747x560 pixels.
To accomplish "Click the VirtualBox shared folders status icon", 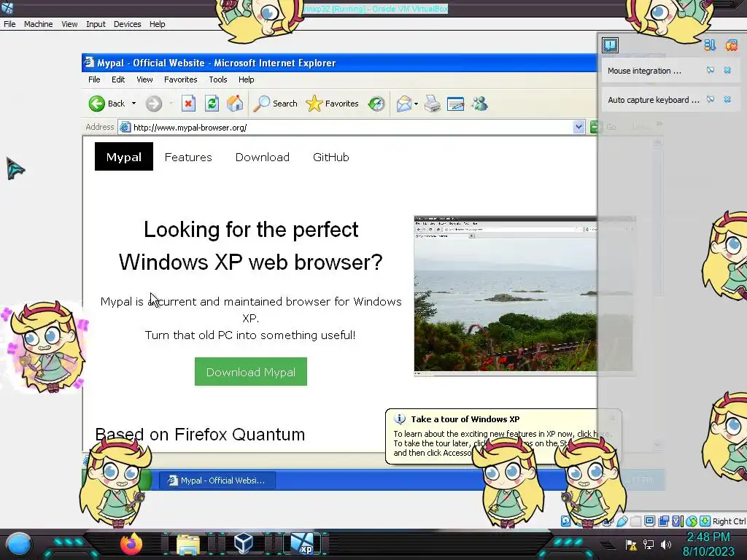I will coord(635,521).
